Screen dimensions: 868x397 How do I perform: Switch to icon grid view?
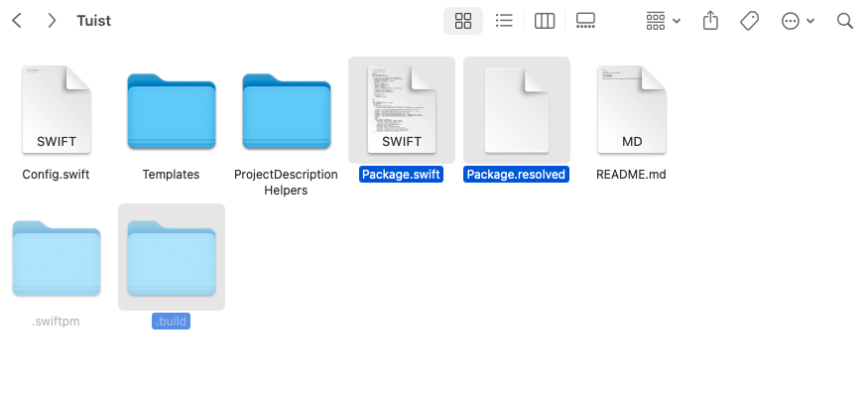(463, 21)
